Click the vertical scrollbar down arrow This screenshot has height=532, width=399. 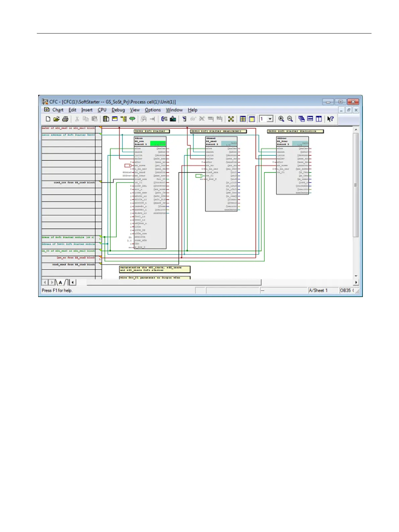tap(356, 276)
